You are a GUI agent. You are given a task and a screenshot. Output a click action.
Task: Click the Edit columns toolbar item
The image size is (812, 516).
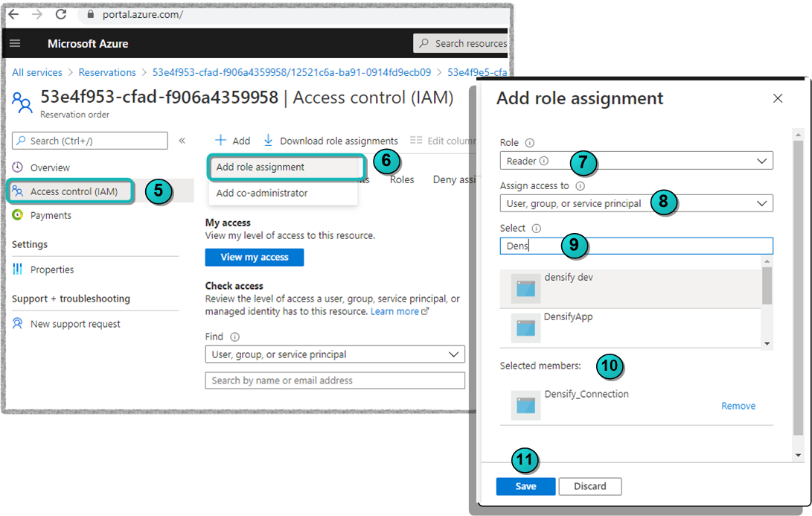click(442, 141)
